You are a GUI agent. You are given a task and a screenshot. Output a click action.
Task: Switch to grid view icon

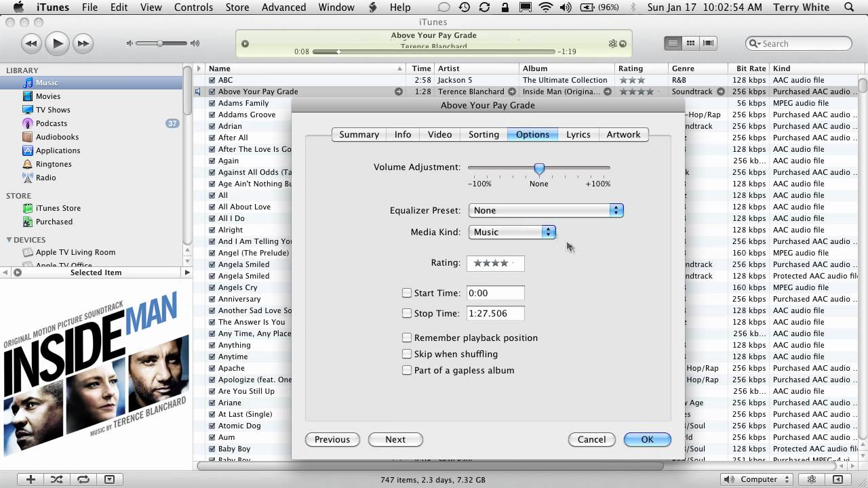[x=690, y=43]
